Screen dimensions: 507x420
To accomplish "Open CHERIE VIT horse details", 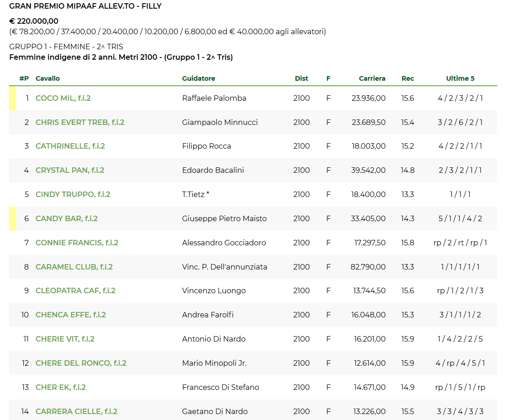I will pyautogui.click(x=65, y=339).
